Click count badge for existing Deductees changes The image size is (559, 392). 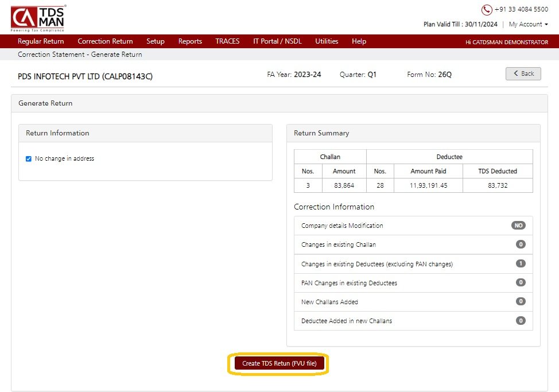click(x=521, y=263)
